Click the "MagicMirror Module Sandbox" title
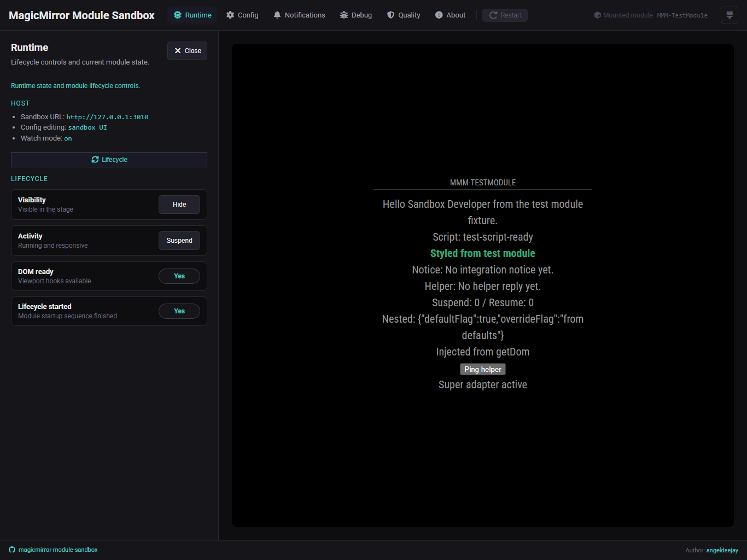Viewport: 747px width, 560px height. coord(82,15)
